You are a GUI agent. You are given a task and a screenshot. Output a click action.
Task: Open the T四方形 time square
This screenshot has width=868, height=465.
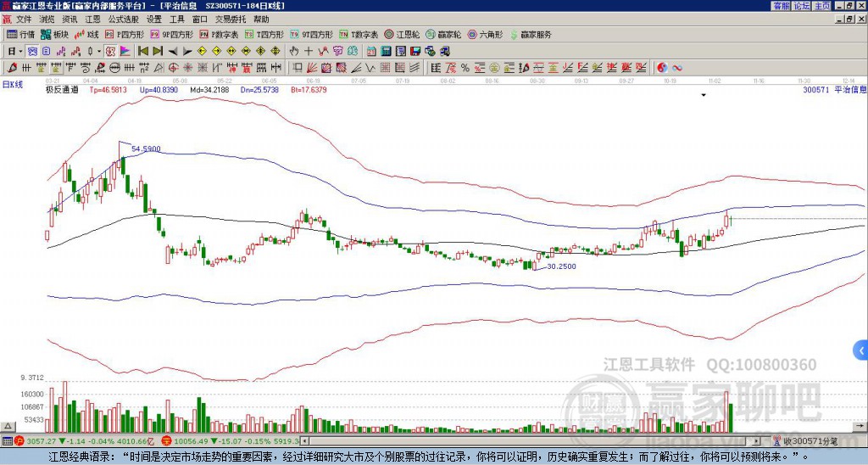pos(264,34)
